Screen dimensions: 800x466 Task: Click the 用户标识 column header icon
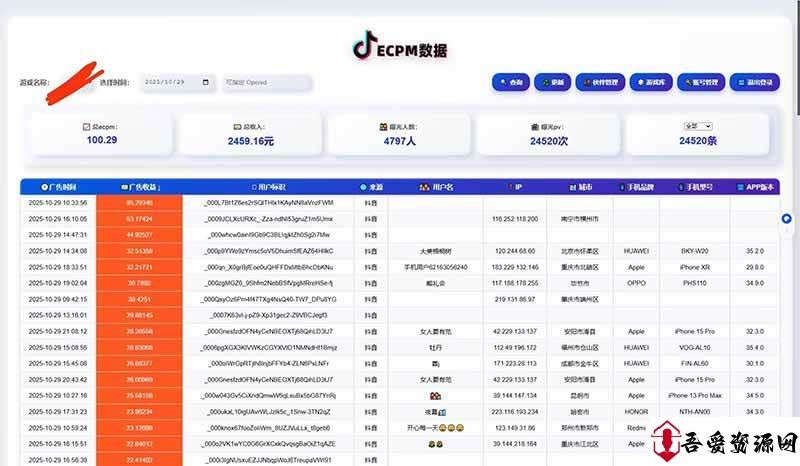(255, 187)
